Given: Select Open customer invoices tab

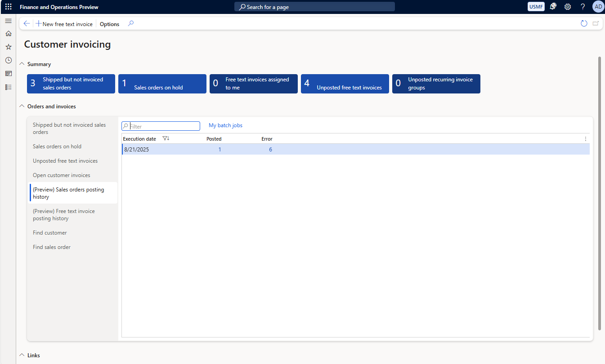Looking at the screenshot, I should click(x=73, y=175).
